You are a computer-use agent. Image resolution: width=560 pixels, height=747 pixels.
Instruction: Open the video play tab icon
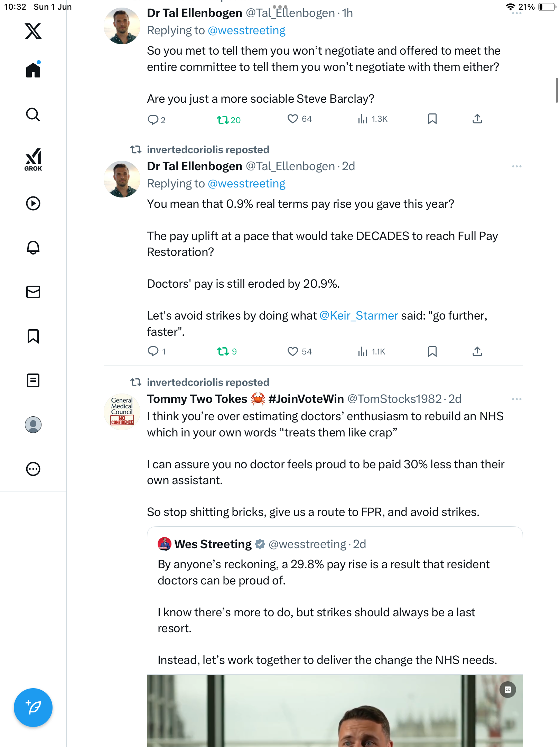pyautogui.click(x=33, y=203)
